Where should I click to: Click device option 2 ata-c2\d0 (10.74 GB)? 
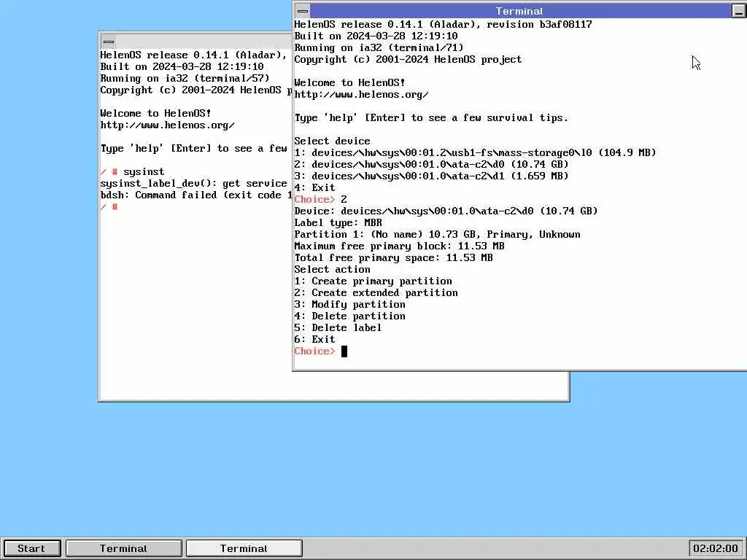(431, 164)
